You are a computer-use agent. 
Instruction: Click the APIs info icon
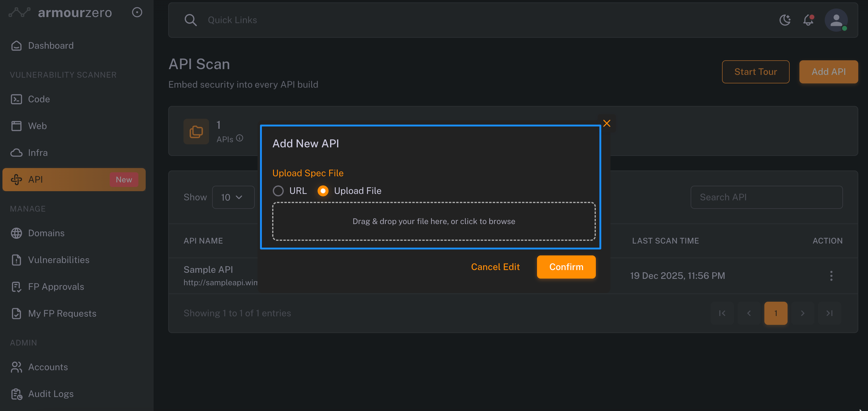point(240,138)
